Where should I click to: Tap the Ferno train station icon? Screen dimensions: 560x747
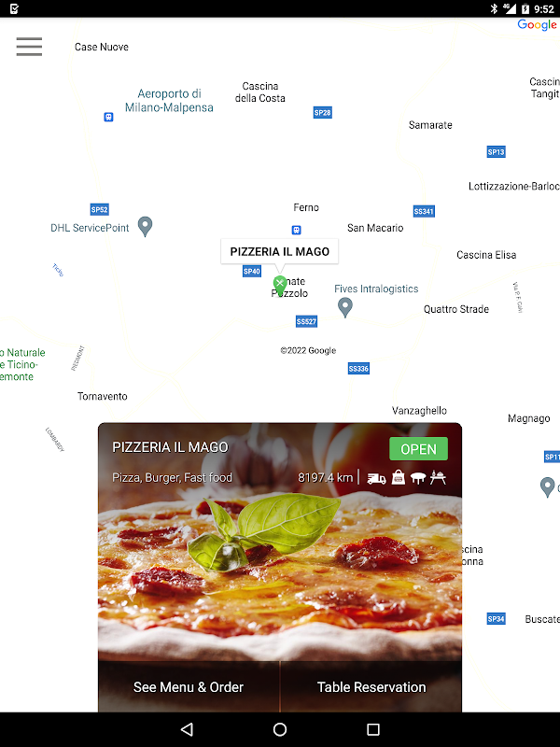[x=296, y=230]
